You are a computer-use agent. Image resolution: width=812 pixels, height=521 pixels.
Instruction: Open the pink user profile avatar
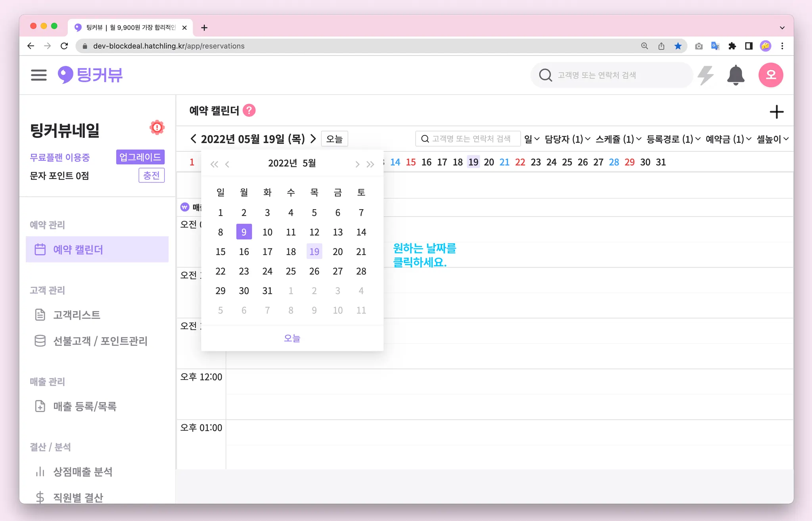[x=770, y=75]
